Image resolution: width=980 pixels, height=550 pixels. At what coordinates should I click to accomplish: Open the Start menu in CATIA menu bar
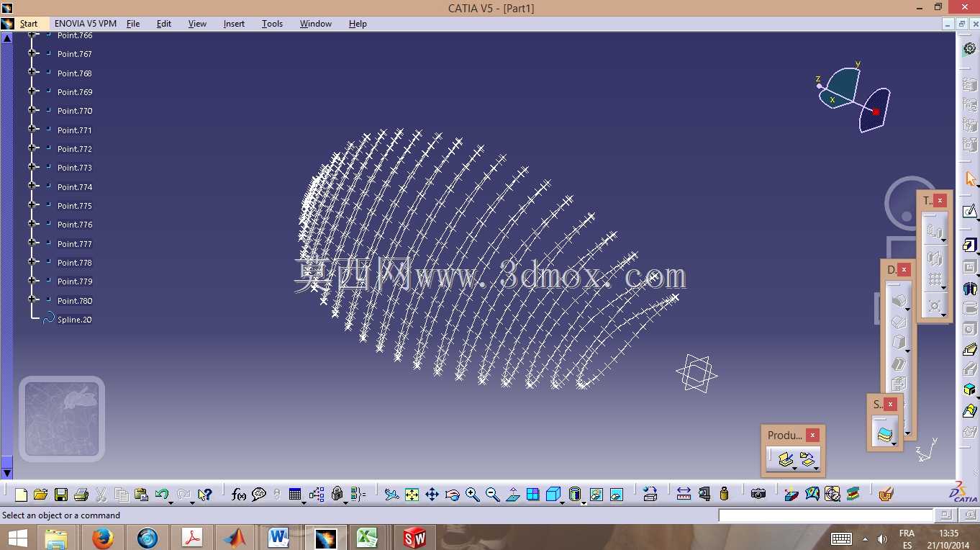pyautogui.click(x=29, y=24)
